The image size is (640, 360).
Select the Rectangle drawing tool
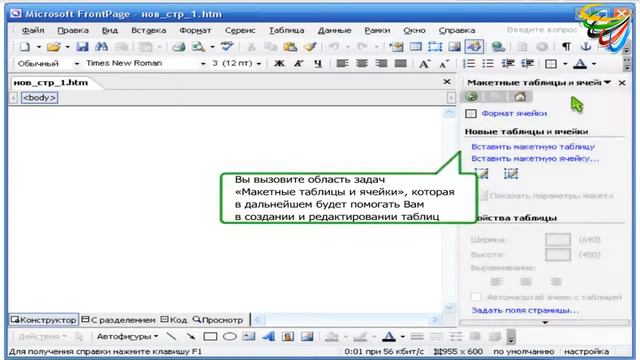coord(210,336)
